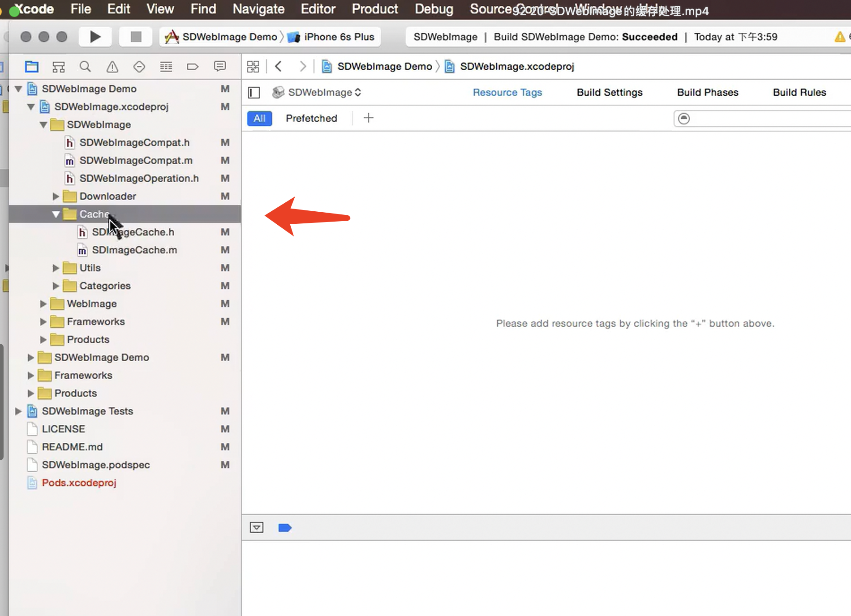Viewport: 851px width, 616px height.
Task: Go back in editor history
Action: [x=279, y=67]
